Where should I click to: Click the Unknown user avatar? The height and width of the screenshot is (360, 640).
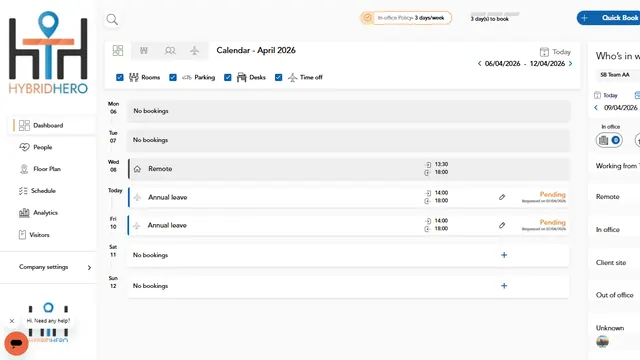(602, 341)
